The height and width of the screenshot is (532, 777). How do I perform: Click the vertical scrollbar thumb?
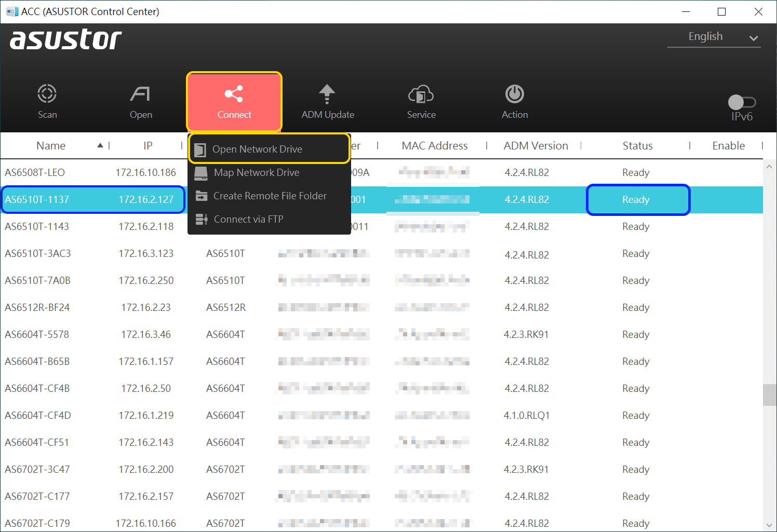[x=769, y=395]
